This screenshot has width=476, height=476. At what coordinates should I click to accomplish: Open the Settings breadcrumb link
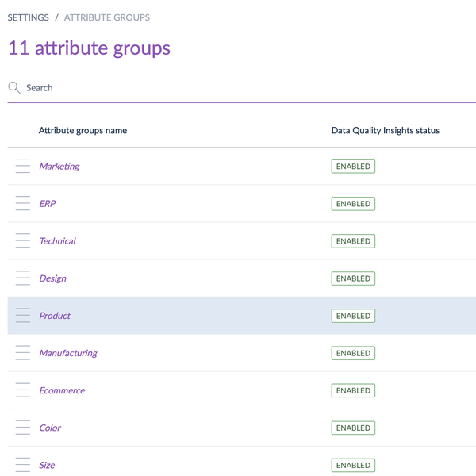tap(29, 17)
